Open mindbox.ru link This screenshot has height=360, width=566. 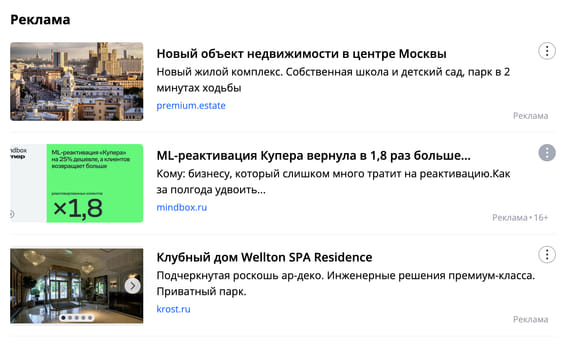[x=182, y=207]
